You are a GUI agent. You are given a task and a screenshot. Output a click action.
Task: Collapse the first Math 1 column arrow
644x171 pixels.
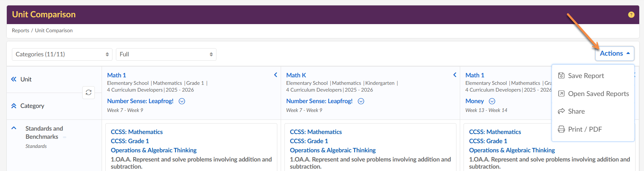[x=276, y=75]
